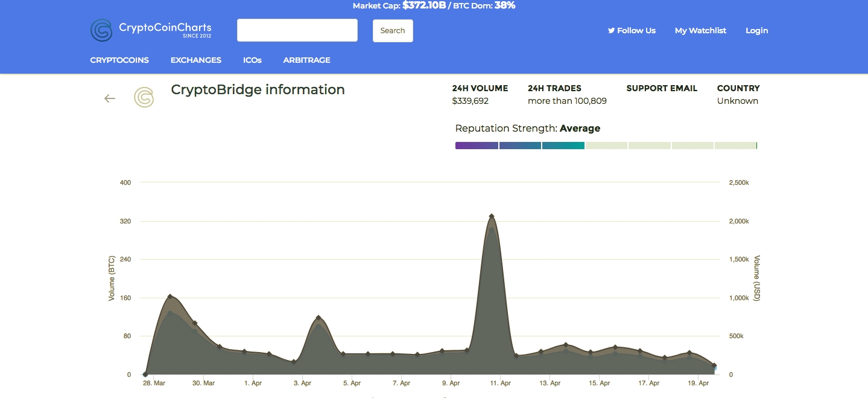Open My Watchlist
Image resolution: width=868 pixels, height=398 pixels.
click(700, 31)
